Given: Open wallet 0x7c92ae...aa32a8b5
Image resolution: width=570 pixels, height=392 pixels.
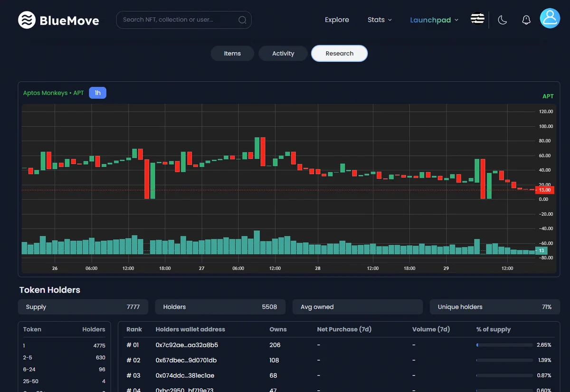Looking at the screenshot, I should click(187, 345).
